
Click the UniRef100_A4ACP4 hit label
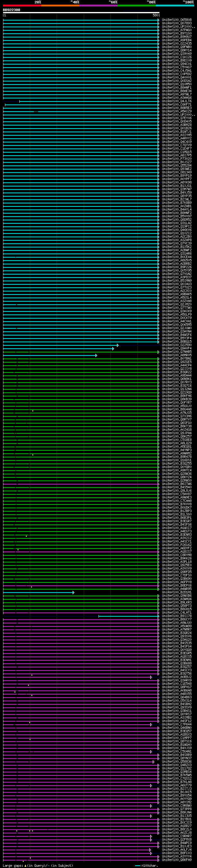pos(177,365)
